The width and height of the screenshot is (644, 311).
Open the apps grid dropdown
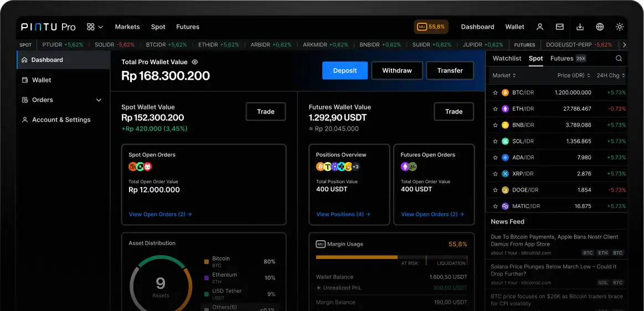[95, 27]
